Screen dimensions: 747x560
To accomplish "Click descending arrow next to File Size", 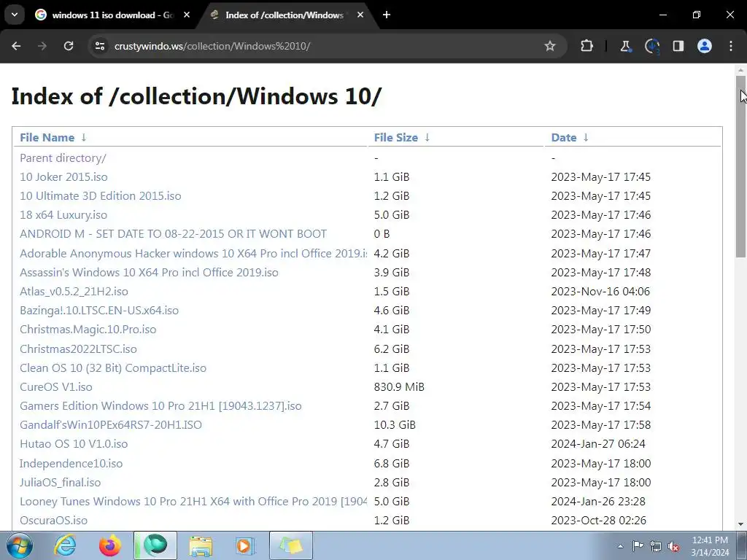I will pos(427,138).
